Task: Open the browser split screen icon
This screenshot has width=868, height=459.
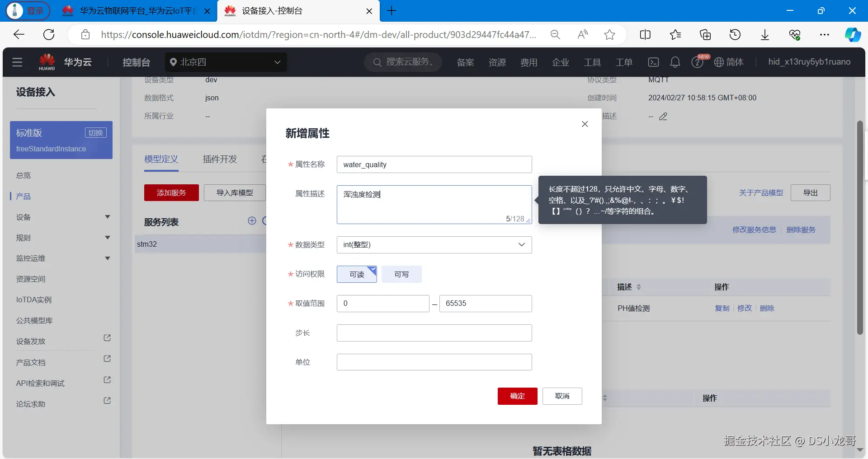Action: pos(645,34)
